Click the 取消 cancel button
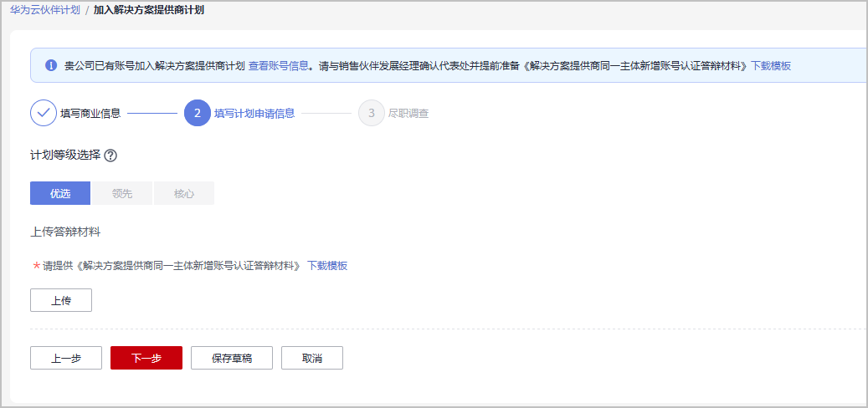The width and height of the screenshot is (868, 408). pyautogui.click(x=312, y=358)
